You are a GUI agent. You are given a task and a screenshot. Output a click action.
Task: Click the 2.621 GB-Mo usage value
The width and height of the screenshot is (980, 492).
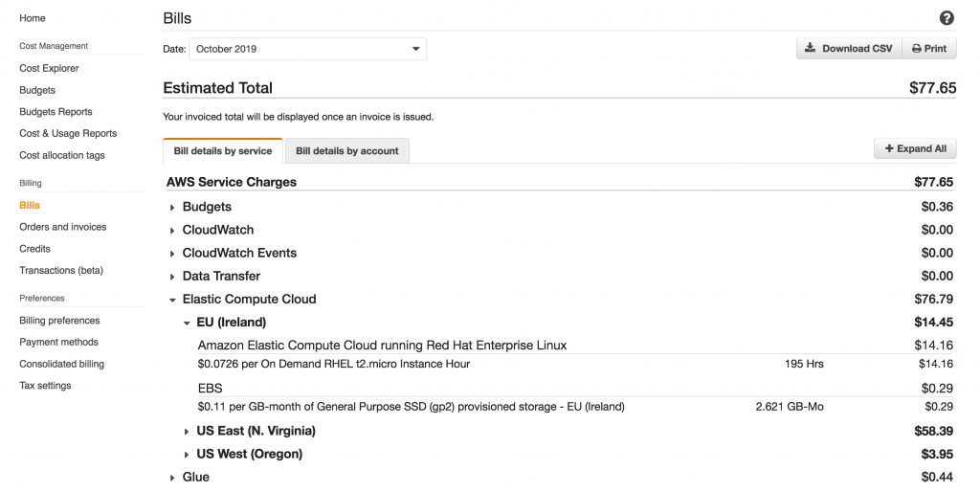point(790,407)
